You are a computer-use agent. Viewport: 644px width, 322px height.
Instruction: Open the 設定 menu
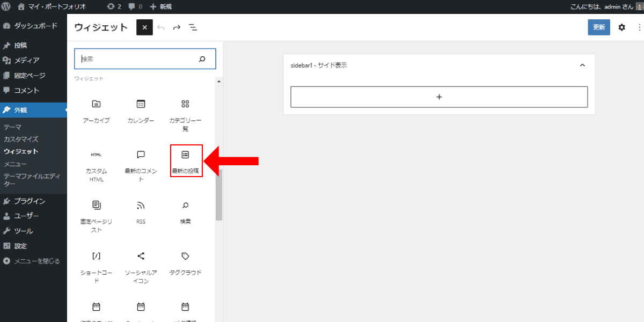pyautogui.click(x=33, y=246)
